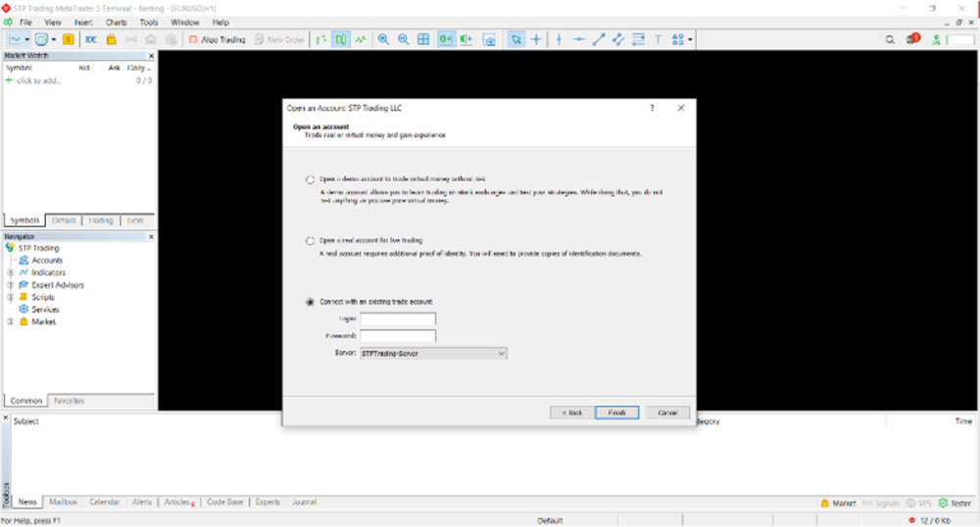
Task: Switch chart to bar chart icon
Action: pos(321,39)
